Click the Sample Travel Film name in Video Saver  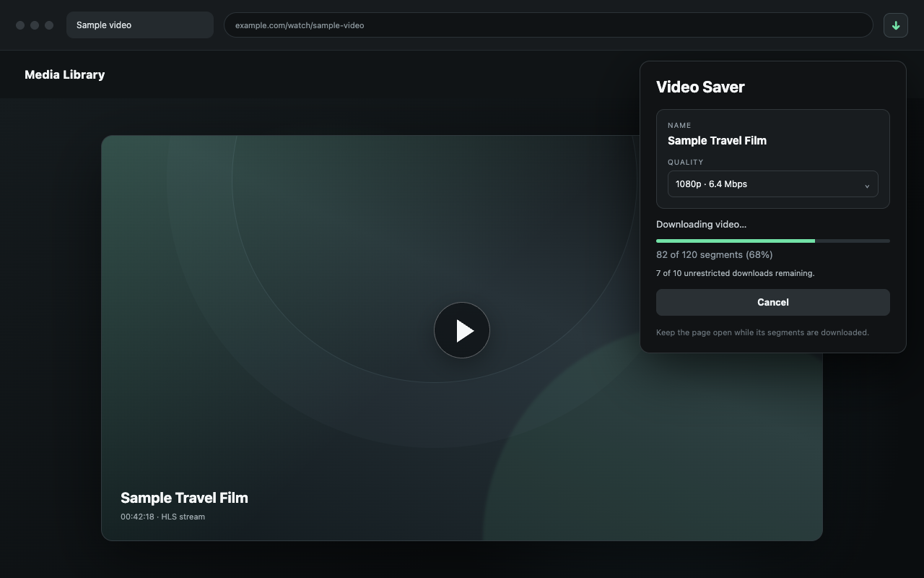point(717,141)
